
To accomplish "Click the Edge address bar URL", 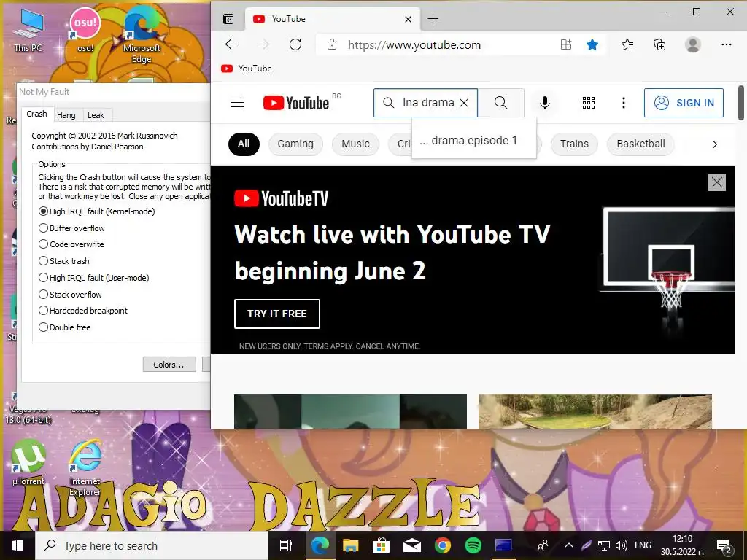I will click(414, 44).
